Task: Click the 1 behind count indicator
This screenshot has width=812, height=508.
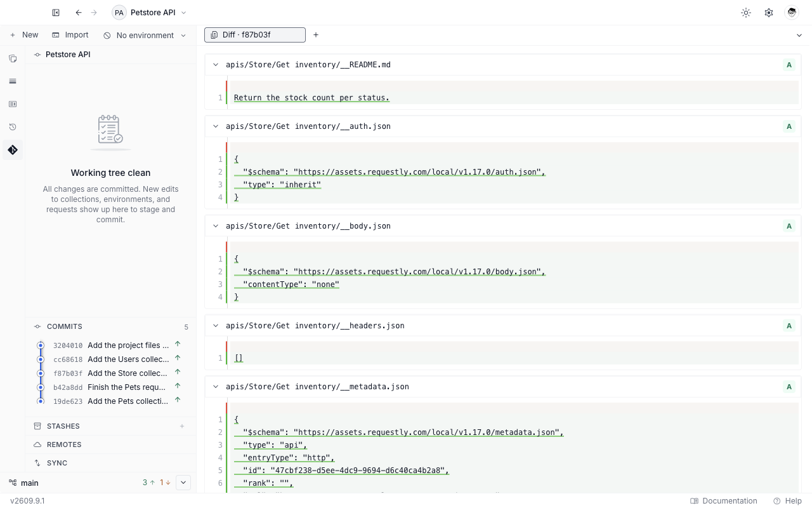Action: [x=165, y=483]
